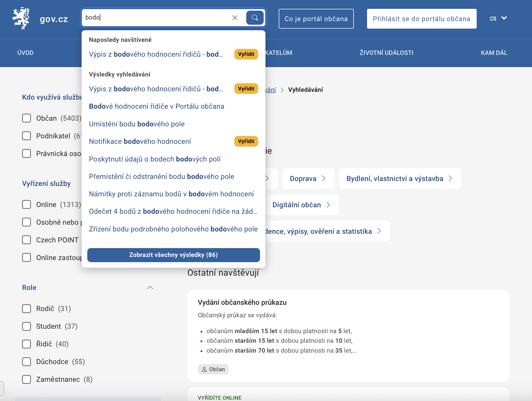Viewport: 532px width, 401px height.
Task: Tick the Řidič role checkbox
Action: [26, 344]
